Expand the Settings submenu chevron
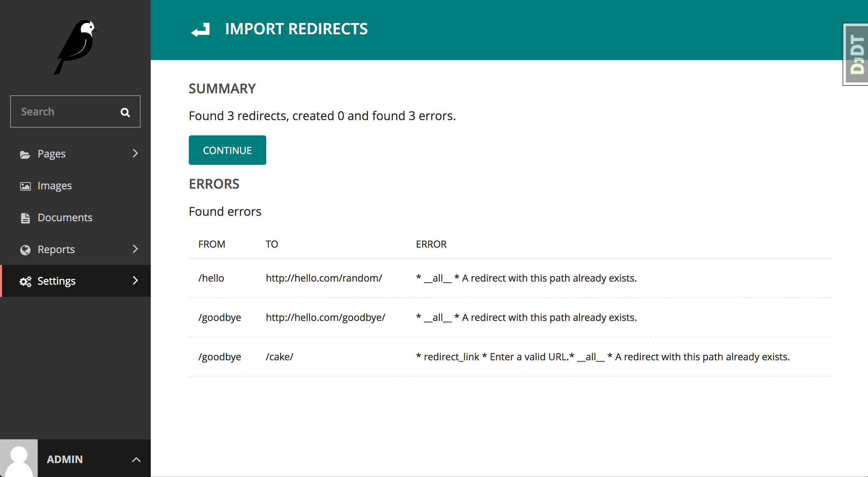The width and height of the screenshot is (868, 477). click(x=135, y=281)
